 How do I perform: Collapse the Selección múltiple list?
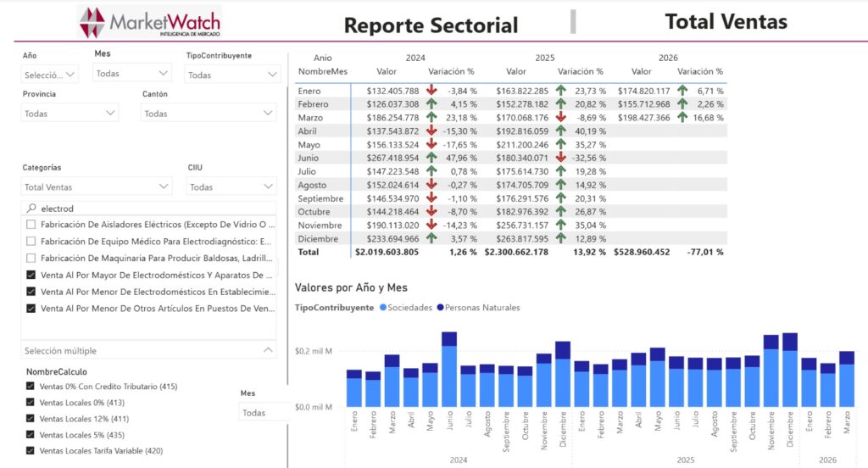[268, 350]
